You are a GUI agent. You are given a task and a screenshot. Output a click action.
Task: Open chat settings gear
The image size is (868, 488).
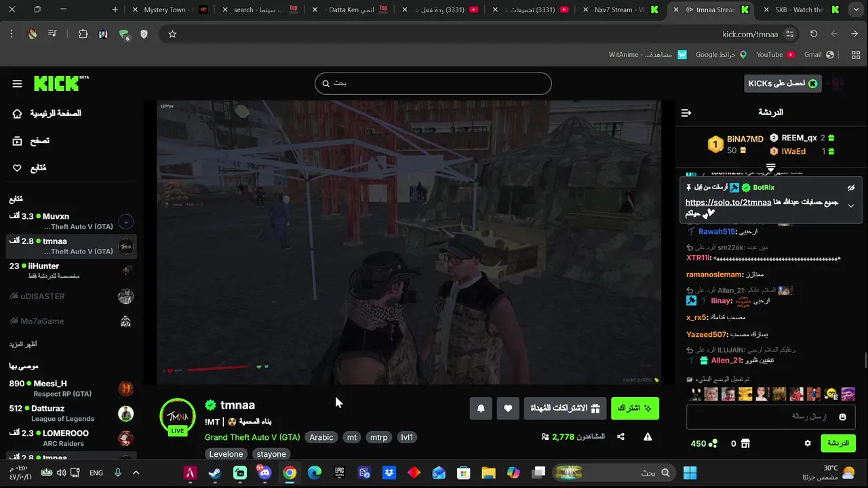pyautogui.click(x=808, y=444)
